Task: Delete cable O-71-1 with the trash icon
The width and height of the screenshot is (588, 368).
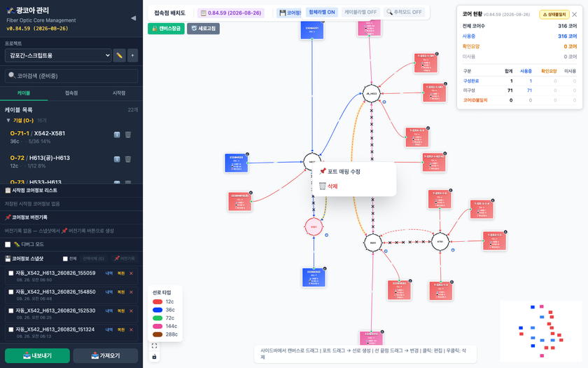Action: tap(128, 135)
